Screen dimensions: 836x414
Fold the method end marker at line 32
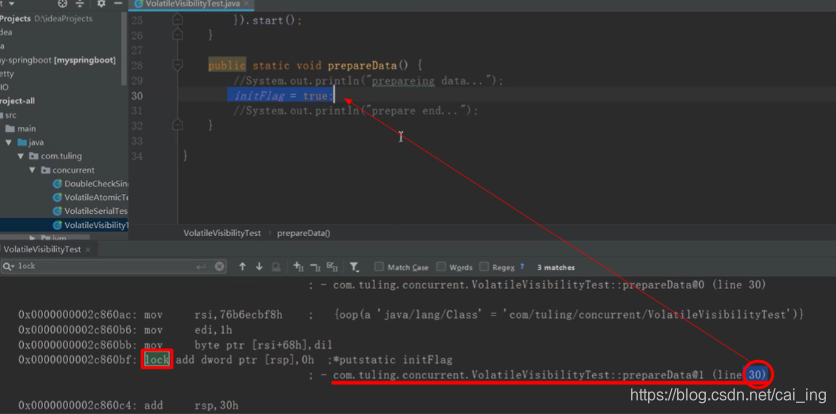(x=178, y=125)
